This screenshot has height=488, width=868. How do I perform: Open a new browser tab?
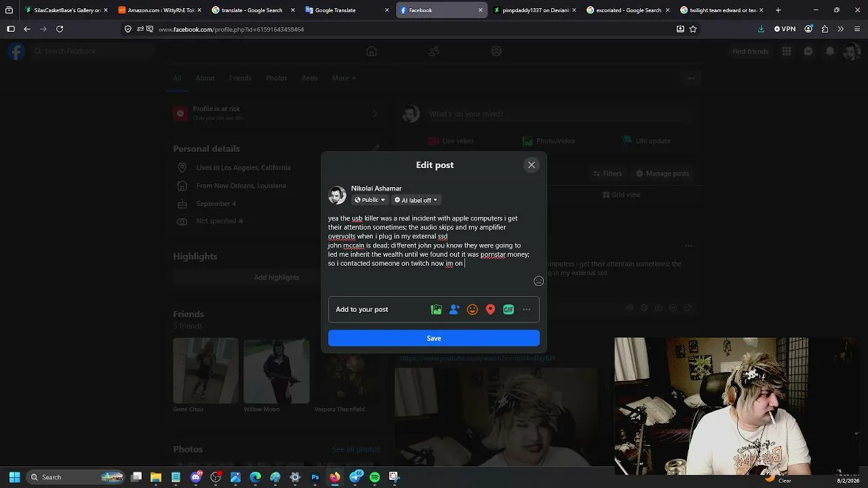(778, 10)
